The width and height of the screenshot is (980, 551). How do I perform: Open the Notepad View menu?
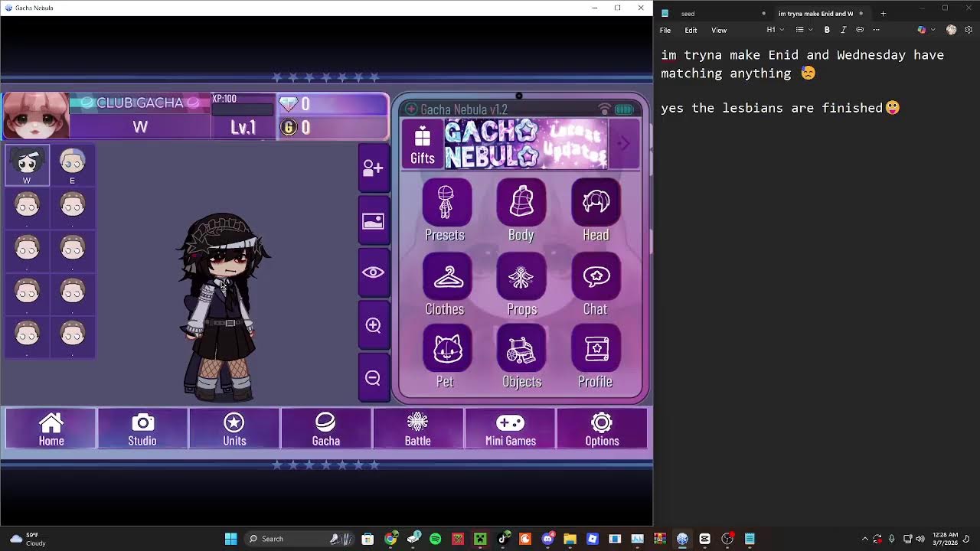[719, 30]
